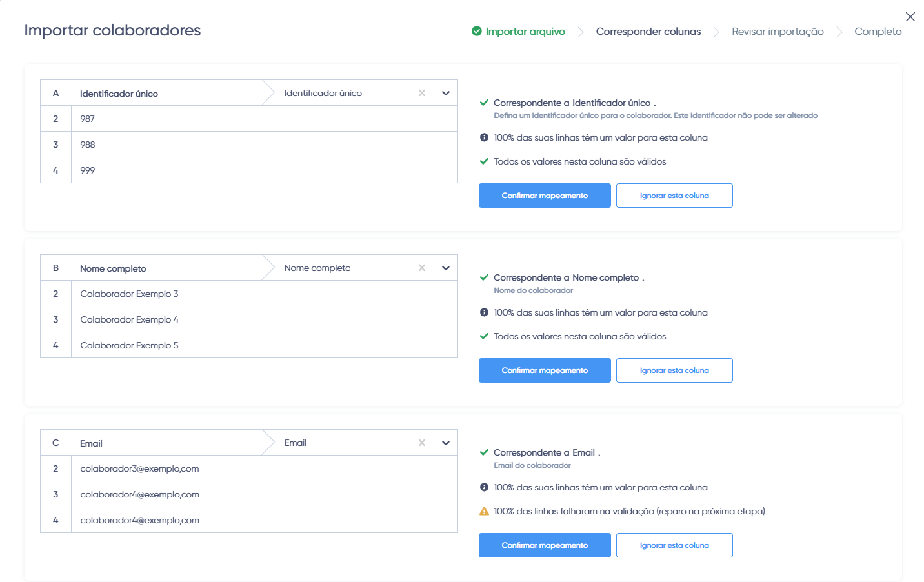Select the Revisar importação step
924x582 pixels.
tap(778, 31)
